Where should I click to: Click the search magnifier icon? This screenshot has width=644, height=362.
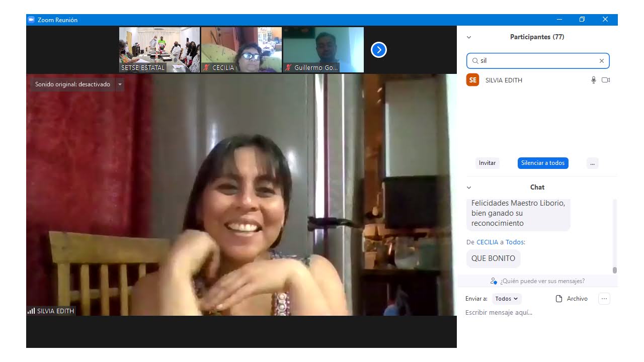click(475, 61)
